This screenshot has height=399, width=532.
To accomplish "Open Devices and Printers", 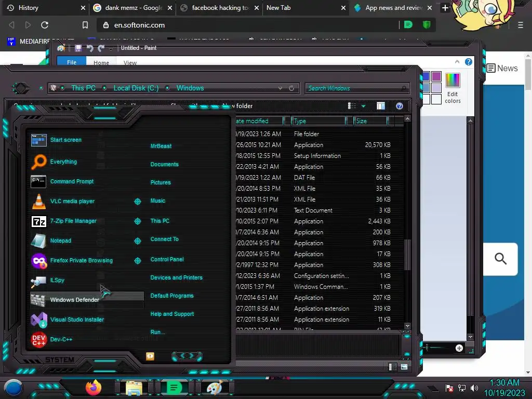I will pos(176,277).
